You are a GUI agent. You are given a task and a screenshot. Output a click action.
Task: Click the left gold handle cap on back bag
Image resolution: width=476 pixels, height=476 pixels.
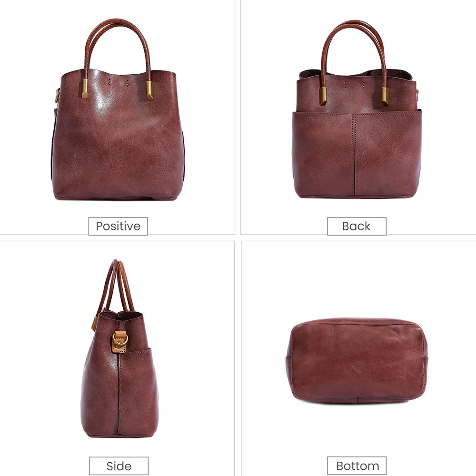pos(323,96)
